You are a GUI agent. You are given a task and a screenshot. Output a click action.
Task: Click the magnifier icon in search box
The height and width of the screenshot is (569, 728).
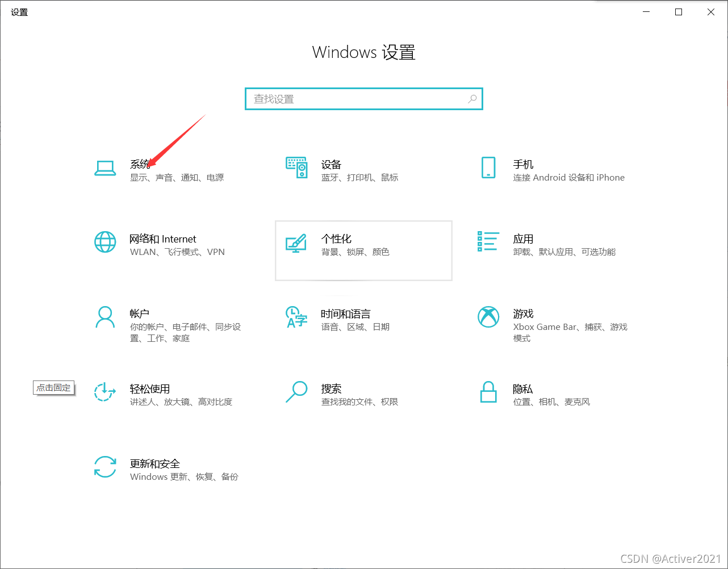[472, 99]
